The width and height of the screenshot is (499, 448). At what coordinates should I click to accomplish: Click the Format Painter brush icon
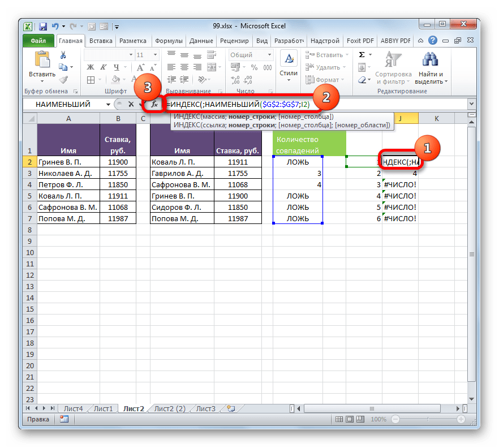63,80
